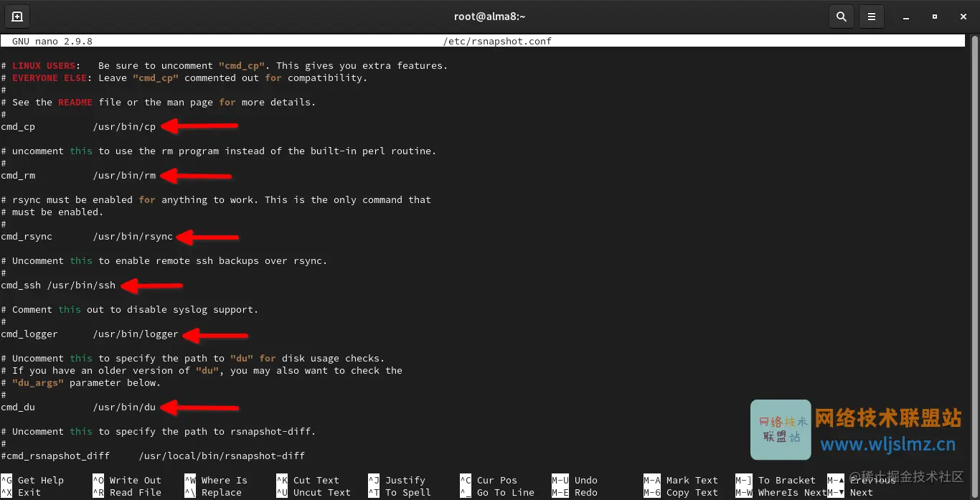Click the 'Uncomment this to enable remote ssh backups' line
980x500 pixels.
point(164,260)
